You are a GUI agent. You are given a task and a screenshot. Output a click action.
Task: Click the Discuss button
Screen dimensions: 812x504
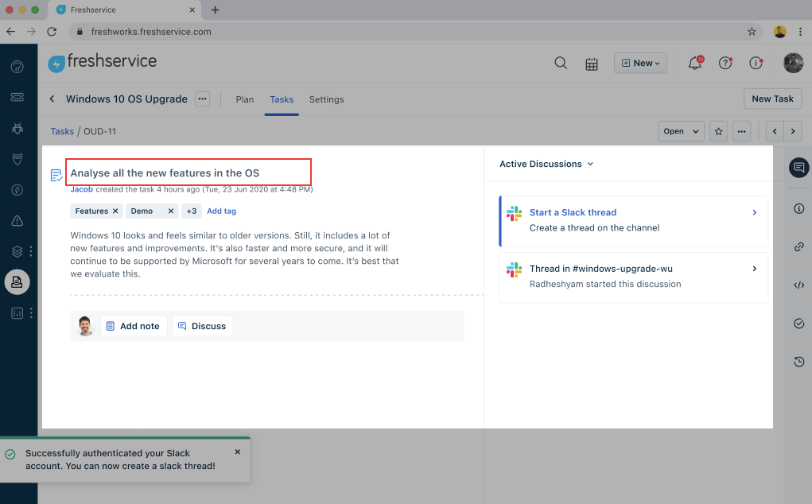click(x=203, y=326)
